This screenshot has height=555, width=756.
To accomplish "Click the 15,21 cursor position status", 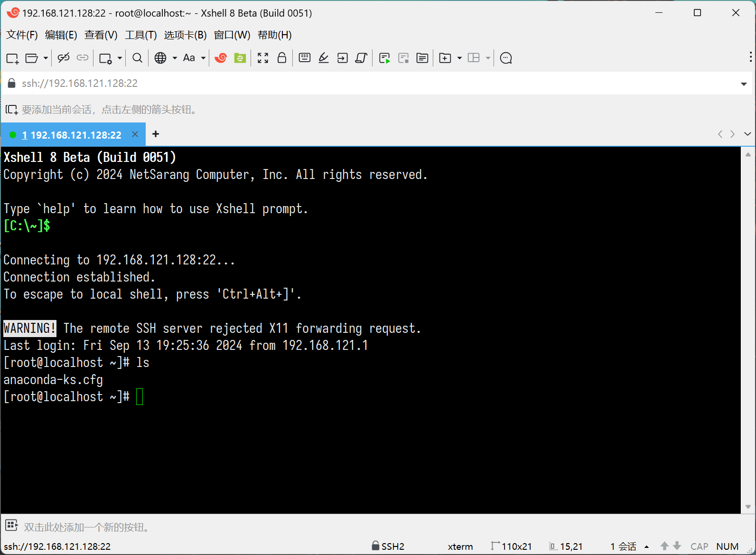I will click(566, 546).
